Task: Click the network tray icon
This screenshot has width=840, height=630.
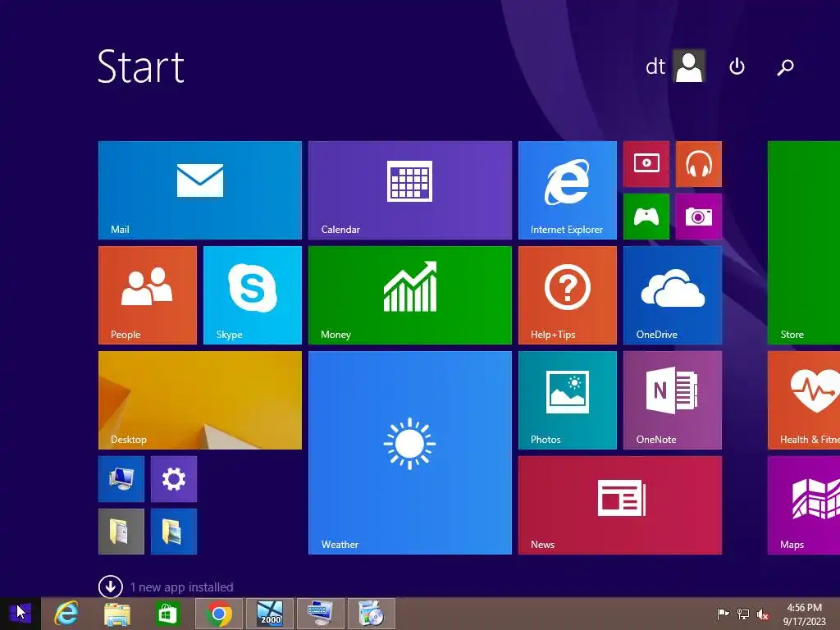Action: coord(743,614)
